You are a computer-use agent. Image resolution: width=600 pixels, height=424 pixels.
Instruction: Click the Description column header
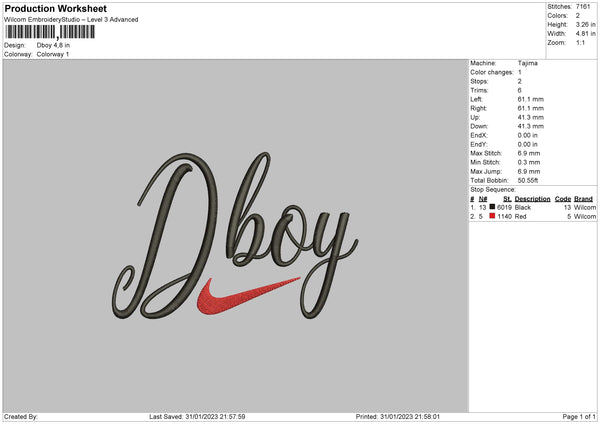point(532,199)
